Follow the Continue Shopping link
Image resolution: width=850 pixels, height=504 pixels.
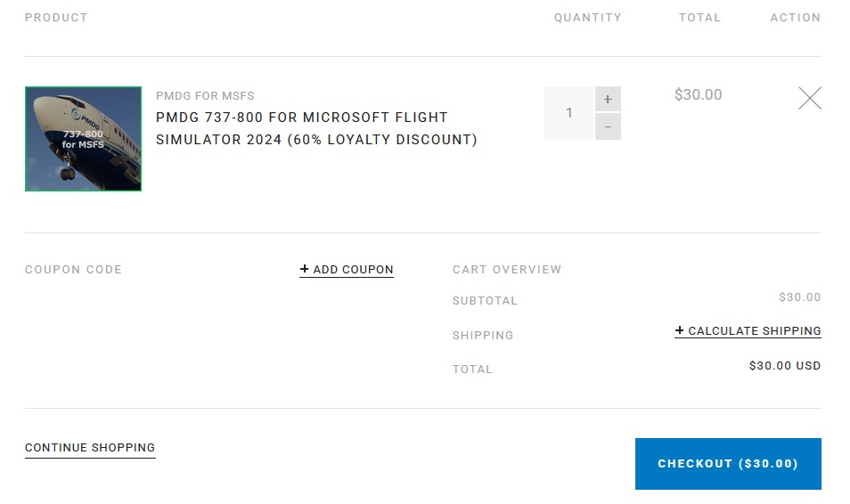pos(90,447)
